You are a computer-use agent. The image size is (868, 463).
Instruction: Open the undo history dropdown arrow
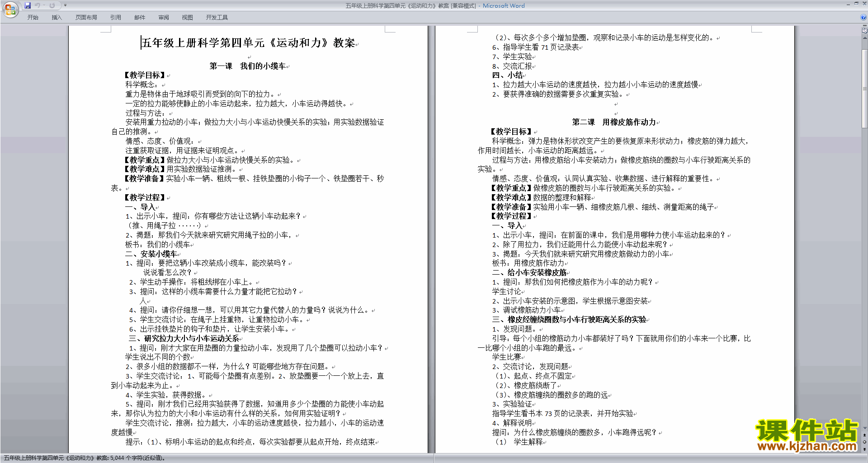click(44, 5)
